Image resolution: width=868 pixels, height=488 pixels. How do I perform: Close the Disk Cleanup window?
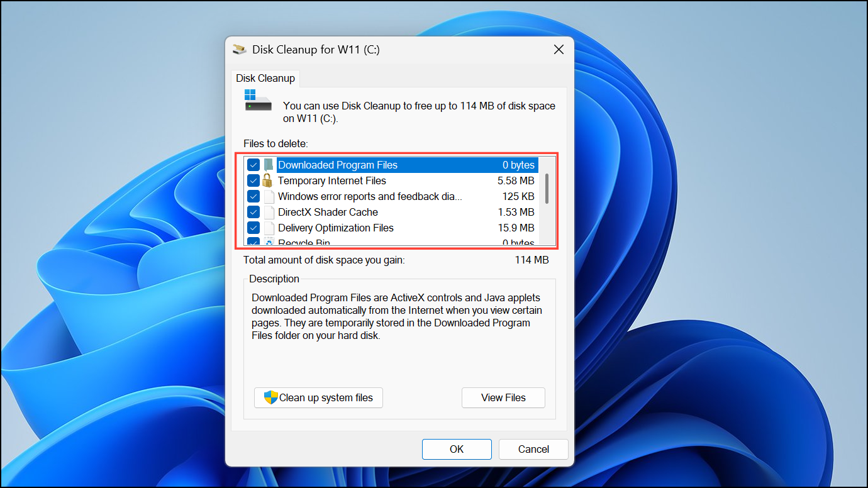pos(558,49)
